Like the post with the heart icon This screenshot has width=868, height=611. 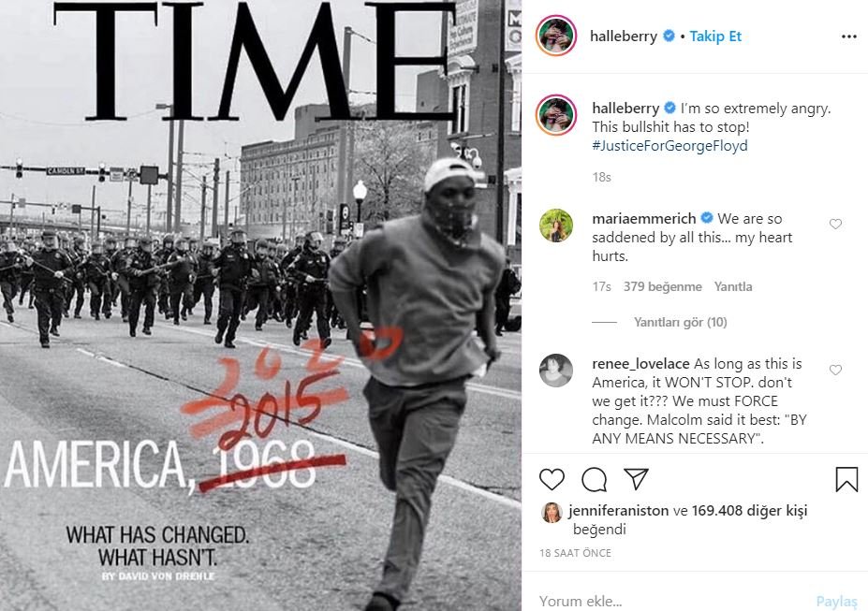(552, 479)
